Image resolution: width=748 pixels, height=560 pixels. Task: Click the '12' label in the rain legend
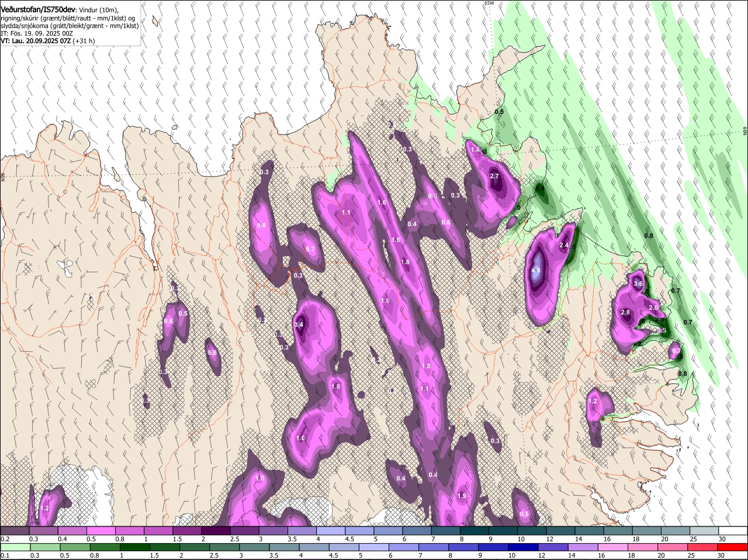[542, 555]
